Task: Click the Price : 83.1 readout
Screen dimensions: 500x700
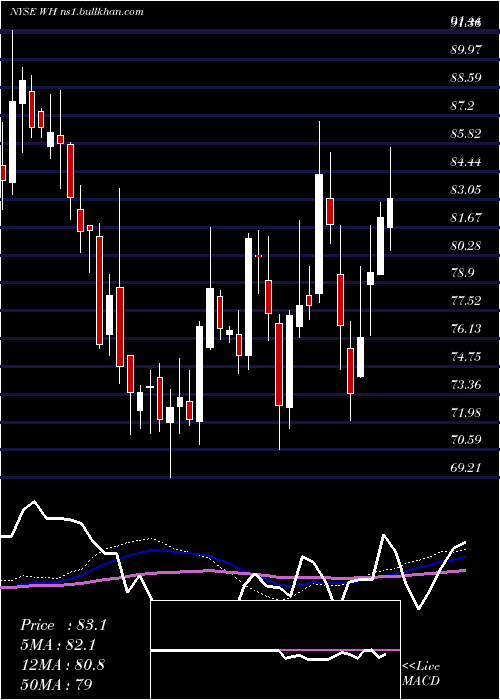Action: point(63,625)
